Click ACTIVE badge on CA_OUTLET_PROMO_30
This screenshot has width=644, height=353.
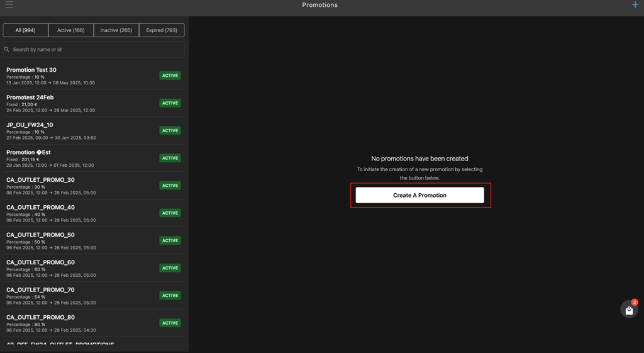point(170,186)
